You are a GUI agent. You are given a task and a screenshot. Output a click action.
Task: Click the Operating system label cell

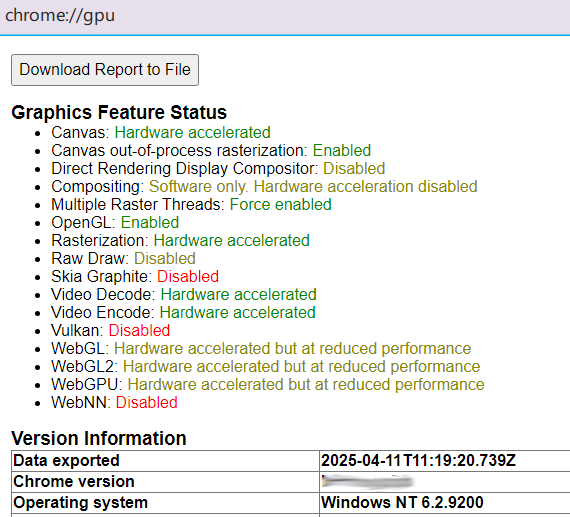click(x=165, y=503)
